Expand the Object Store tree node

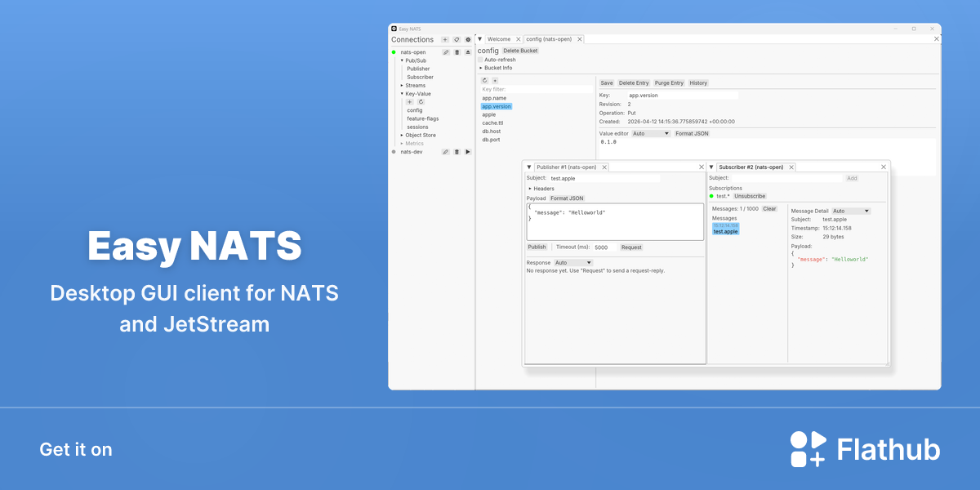coord(402,136)
